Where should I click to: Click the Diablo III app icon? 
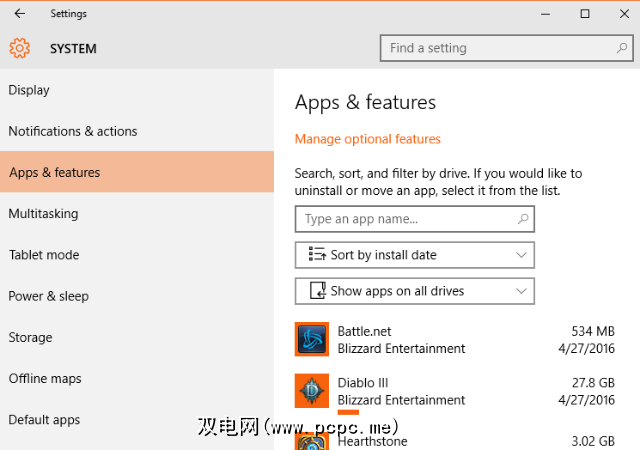(x=312, y=391)
